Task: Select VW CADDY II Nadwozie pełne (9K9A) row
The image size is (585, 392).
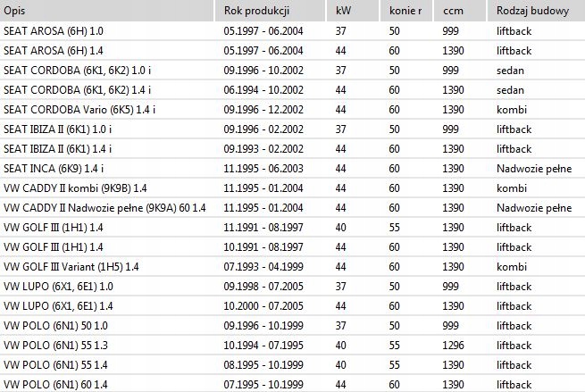Action: coord(293,208)
